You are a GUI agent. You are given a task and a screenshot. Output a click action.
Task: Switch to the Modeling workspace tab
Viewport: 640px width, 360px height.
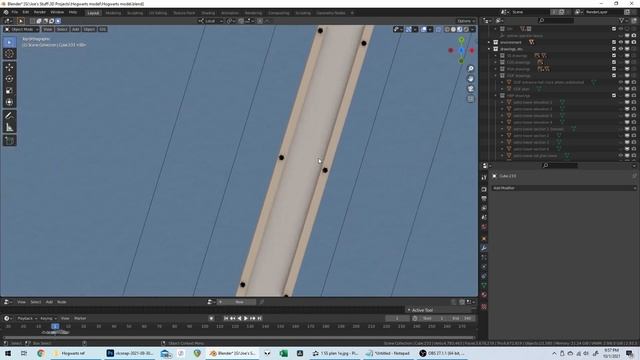point(113,13)
